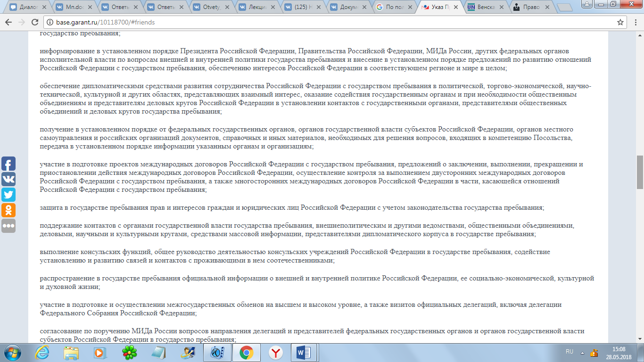Click the paragraph starting "информирование в установленном порядке"
Image resolution: width=644 pixels, height=362 pixels.
point(315,59)
